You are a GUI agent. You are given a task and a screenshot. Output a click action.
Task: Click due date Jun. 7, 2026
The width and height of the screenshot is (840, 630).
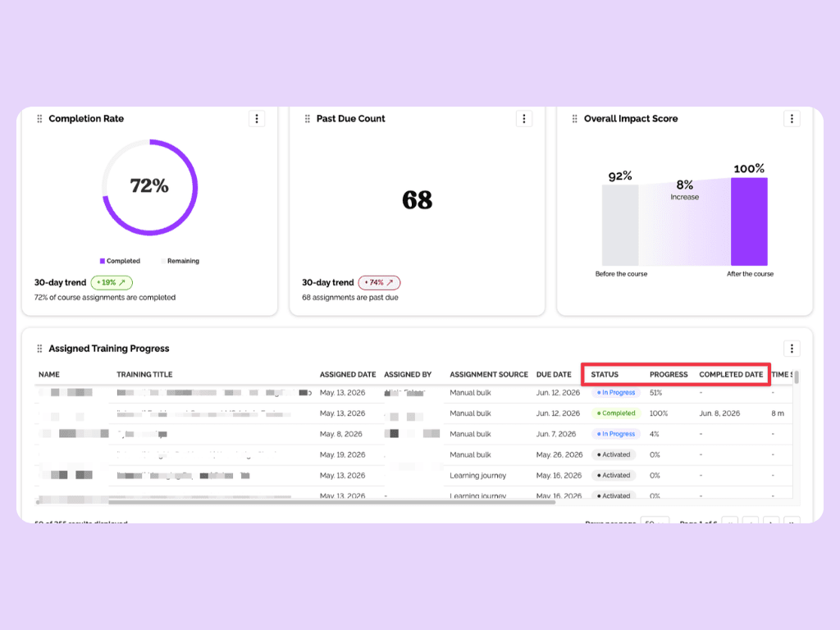pos(556,434)
